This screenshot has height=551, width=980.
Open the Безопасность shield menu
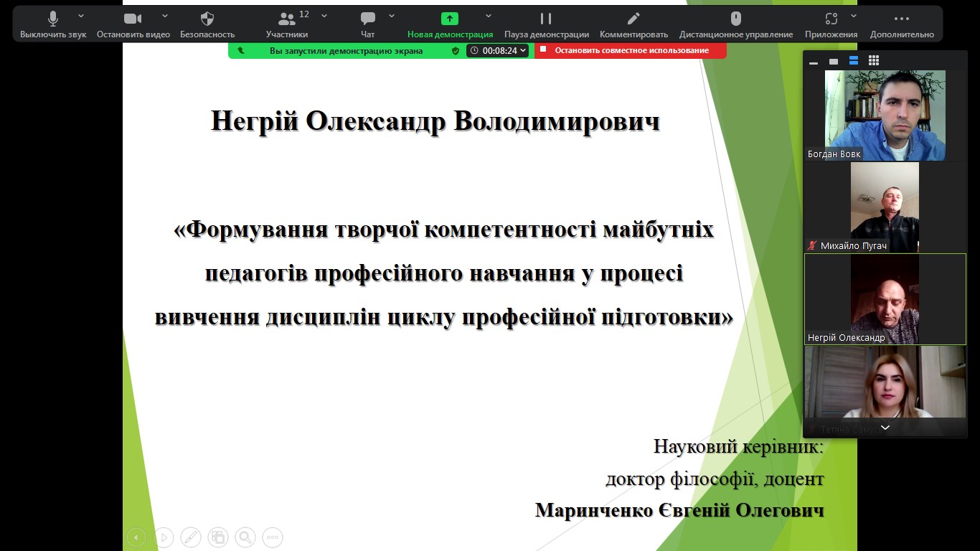click(207, 24)
